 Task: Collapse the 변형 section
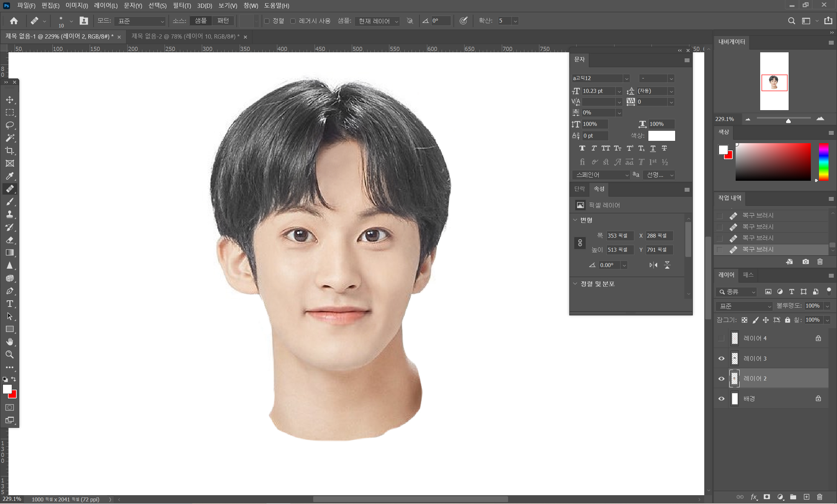[575, 220]
